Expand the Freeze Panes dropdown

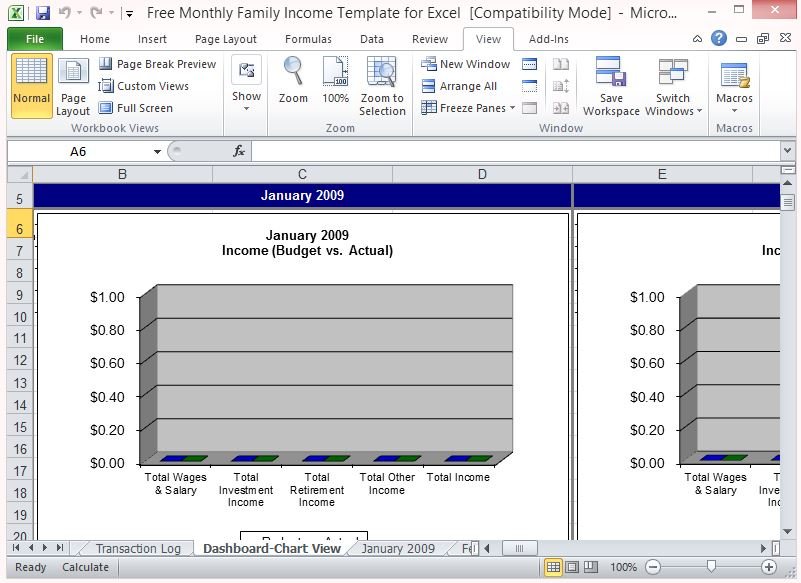click(512, 108)
